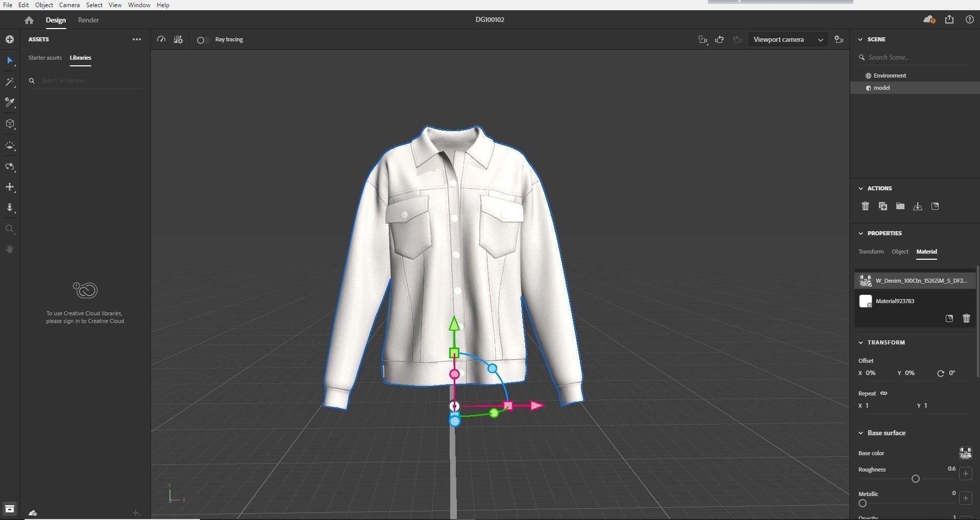This screenshot has height=520, width=980.
Task: Delete the selected object in Actions
Action: click(x=865, y=206)
